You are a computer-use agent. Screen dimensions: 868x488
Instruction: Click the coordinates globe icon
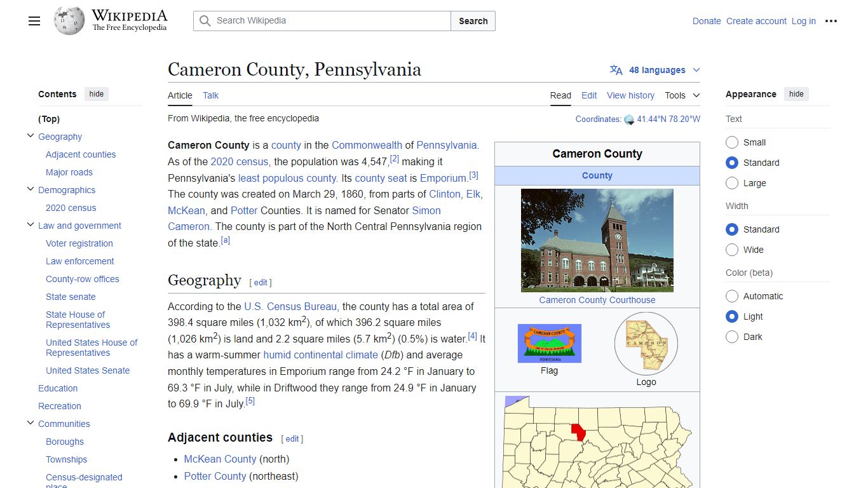click(x=629, y=119)
